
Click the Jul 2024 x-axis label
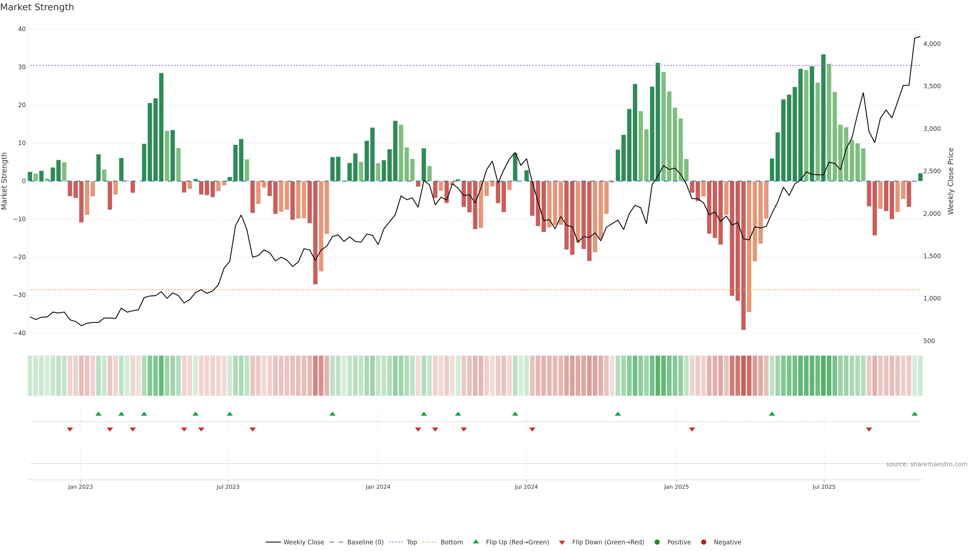point(526,487)
